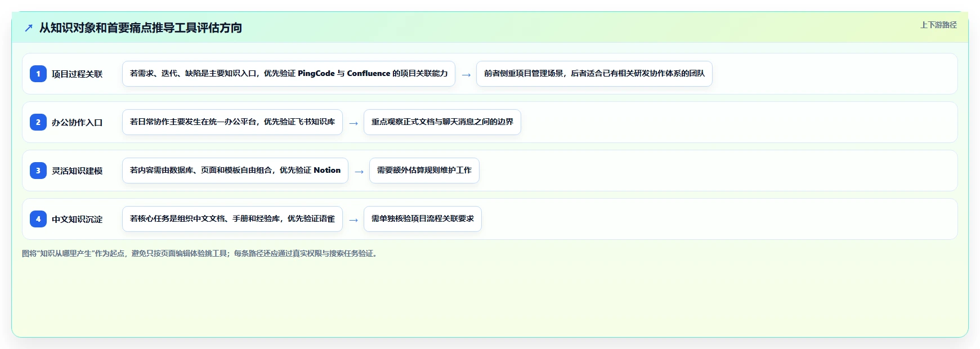
Task: Select the 需要额外估算规则维护工作 box
Action: 424,171
